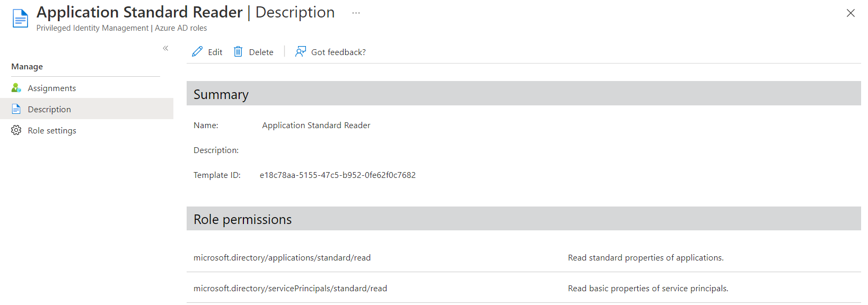Click the servicePrincipals/standard/read permission row
868x305 pixels.
coord(524,288)
